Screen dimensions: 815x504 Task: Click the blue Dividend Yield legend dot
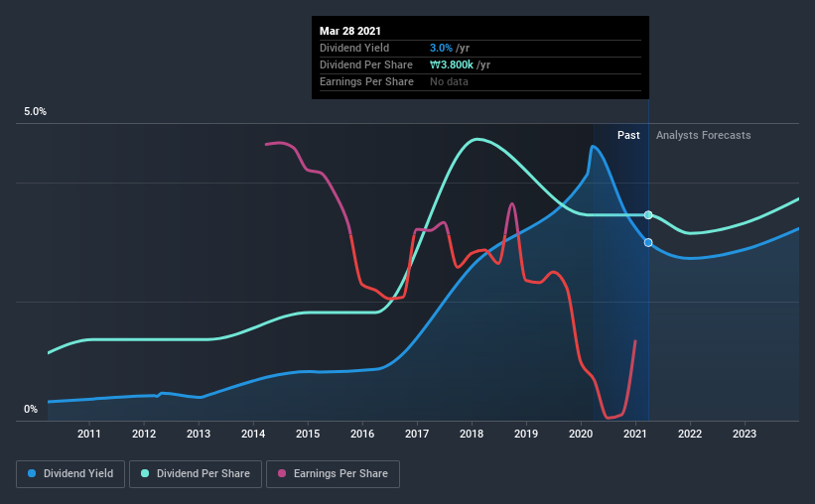(x=32, y=473)
